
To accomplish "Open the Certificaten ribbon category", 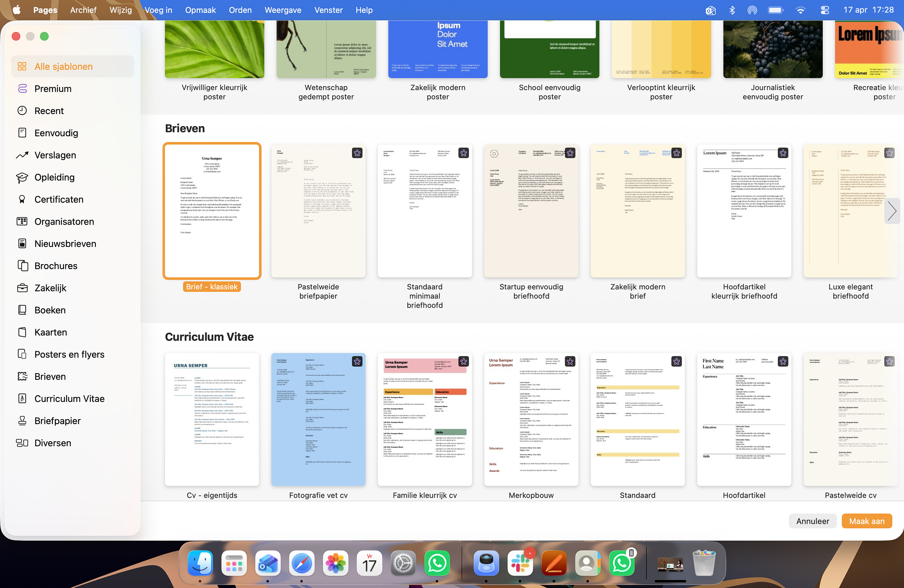I will point(59,199).
